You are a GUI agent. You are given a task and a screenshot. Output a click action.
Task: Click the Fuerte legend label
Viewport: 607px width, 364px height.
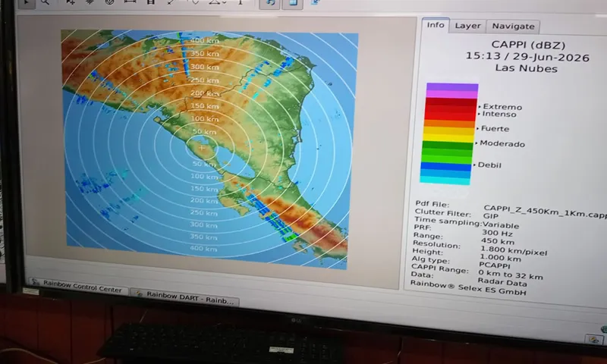pos(495,128)
